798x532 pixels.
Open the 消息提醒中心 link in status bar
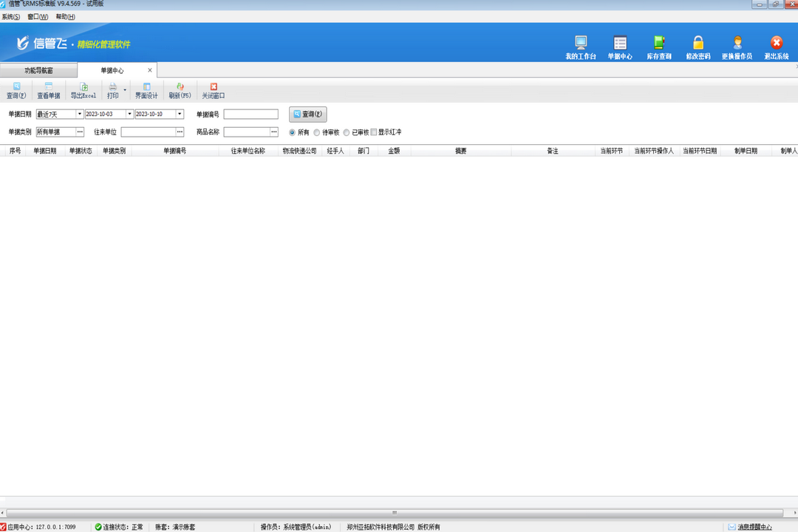click(754, 527)
